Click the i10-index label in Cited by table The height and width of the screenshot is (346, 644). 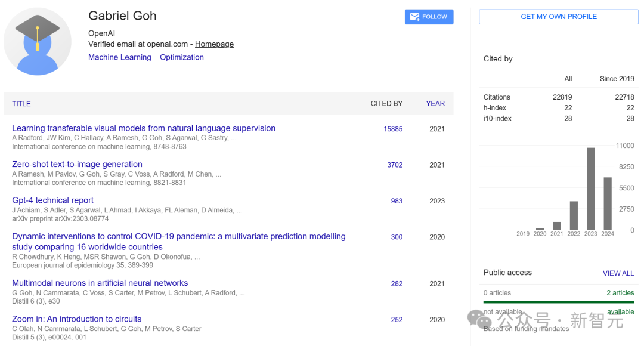[x=497, y=118]
